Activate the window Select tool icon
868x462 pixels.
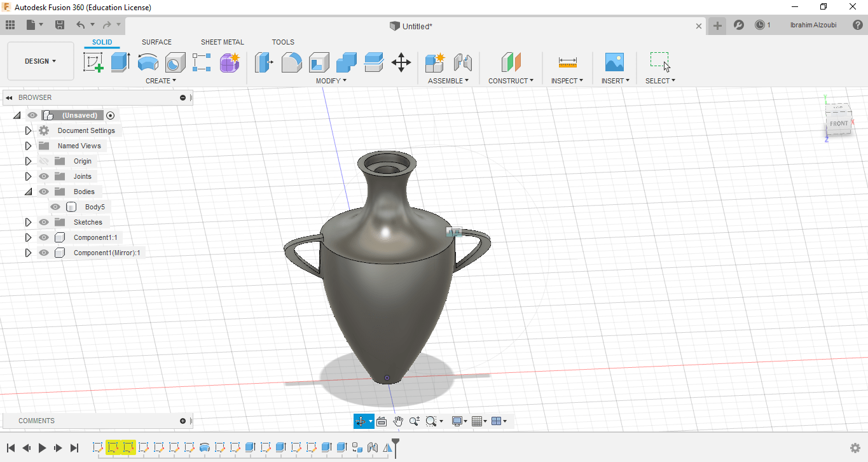click(660, 62)
